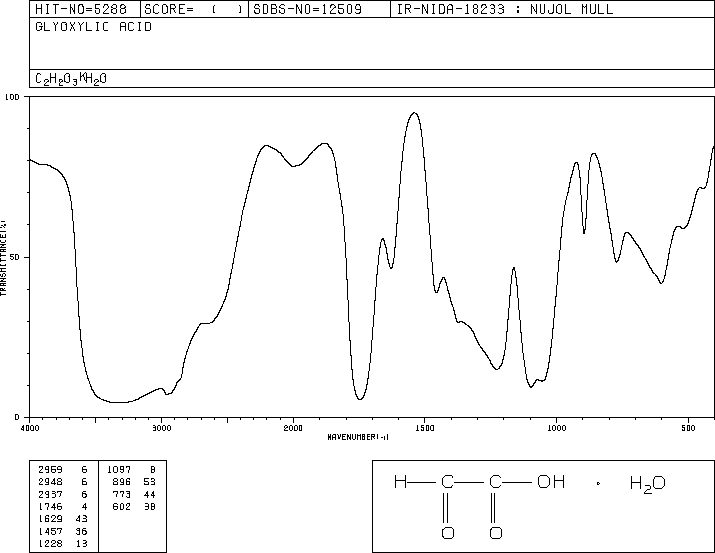This screenshot has width=715, height=553.
Task: Click the 1500 wavenumber axis label
Action: click(425, 428)
